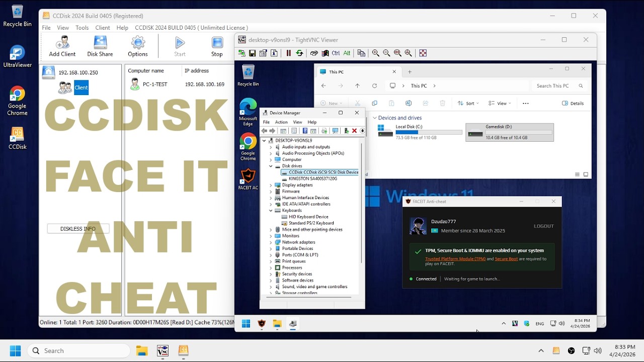644x362 pixels.
Task: Open Disk Share in CCDisk toolbar
Action: pos(100,46)
